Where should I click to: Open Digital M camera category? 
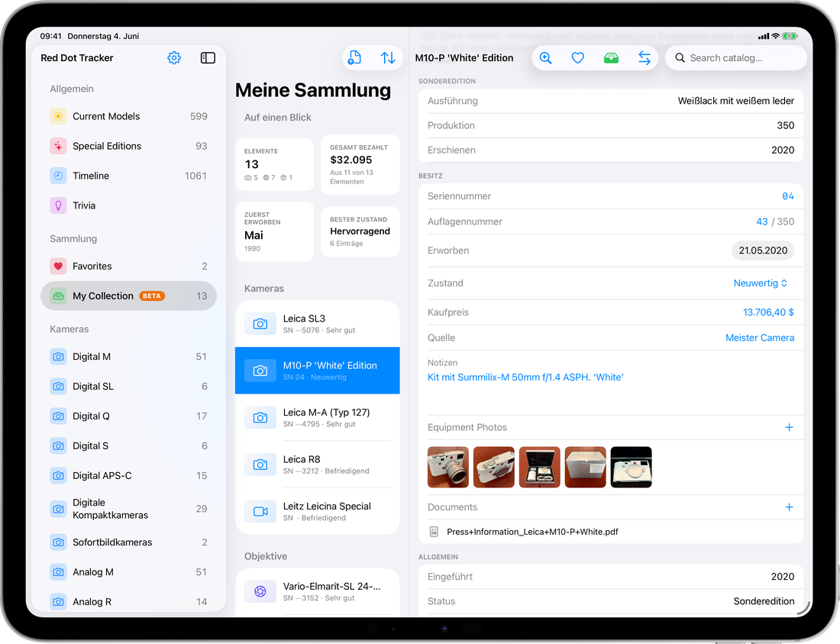128,356
